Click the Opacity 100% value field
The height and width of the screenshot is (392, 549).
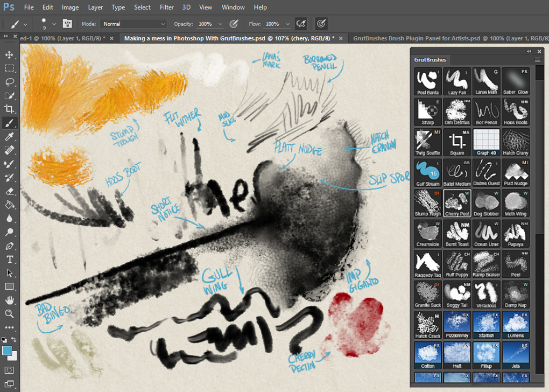coord(206,24)
